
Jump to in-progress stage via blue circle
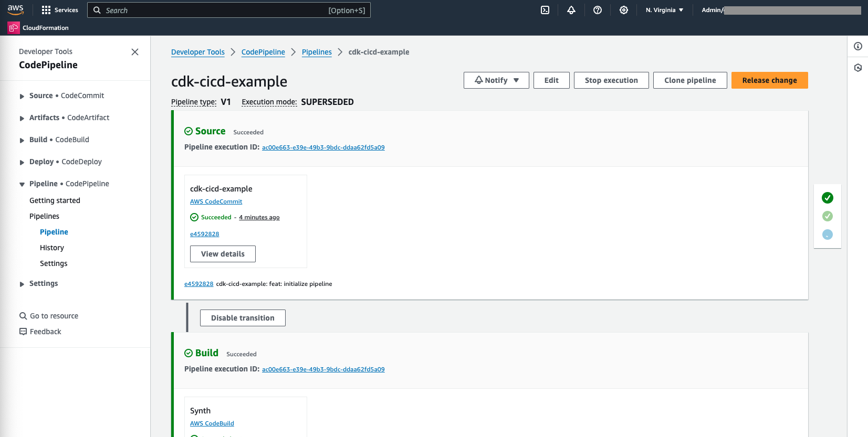828,235
